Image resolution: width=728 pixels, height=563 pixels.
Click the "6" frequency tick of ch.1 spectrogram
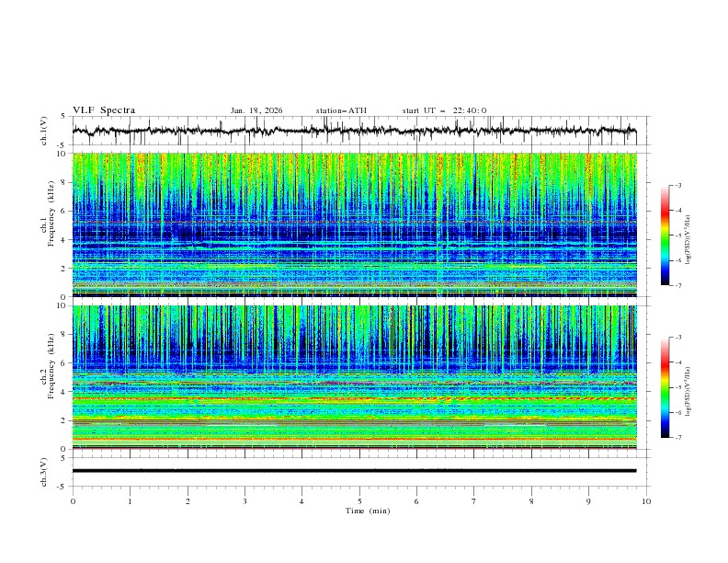[63, 211]
